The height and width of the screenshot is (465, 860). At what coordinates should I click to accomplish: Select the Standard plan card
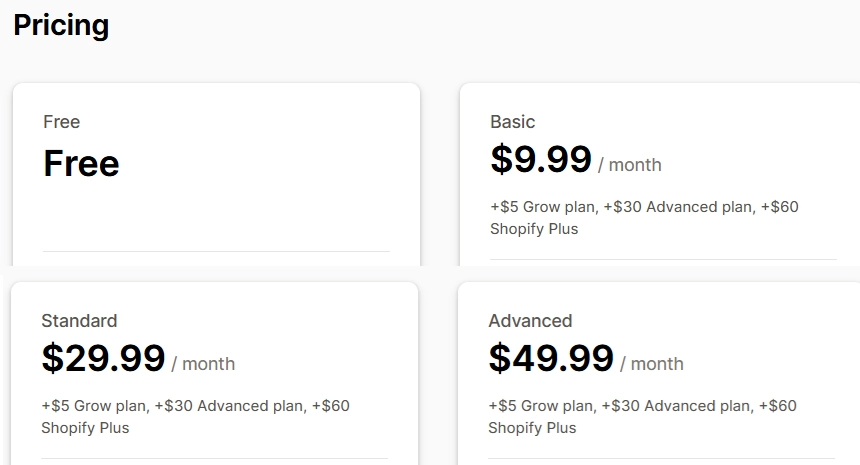point(214,373)
